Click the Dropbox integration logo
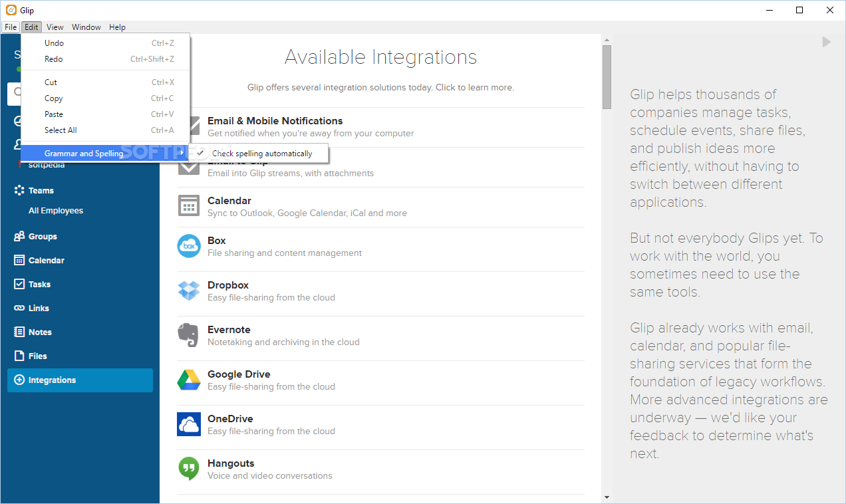 click(189, 291)
